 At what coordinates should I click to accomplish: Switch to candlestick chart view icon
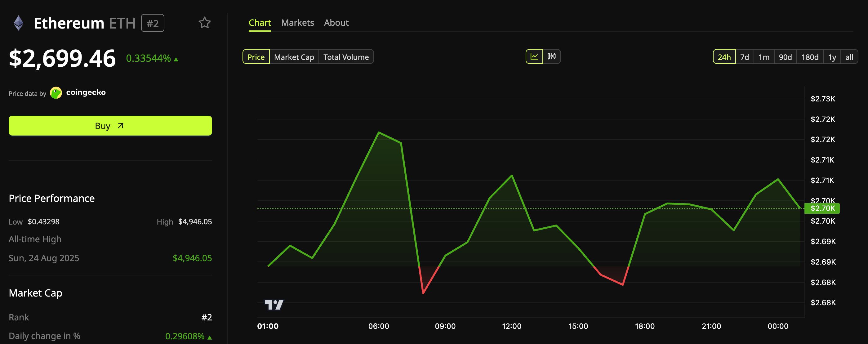[552, 56]
